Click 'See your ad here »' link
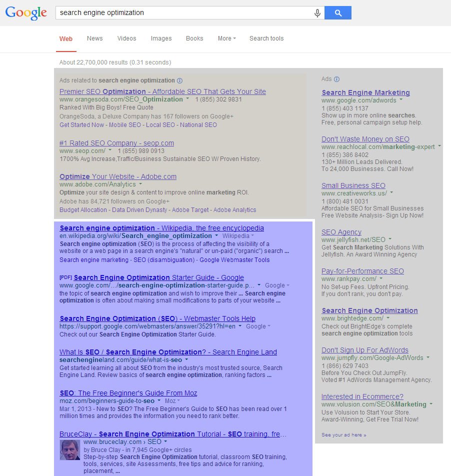 click(x=343, y=435)
